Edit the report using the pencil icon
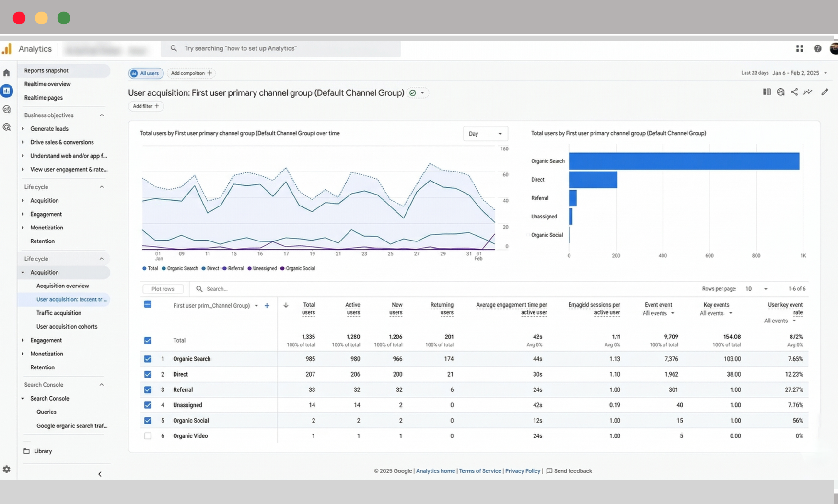This screenshot has height=504, width=838. [825, 92]
